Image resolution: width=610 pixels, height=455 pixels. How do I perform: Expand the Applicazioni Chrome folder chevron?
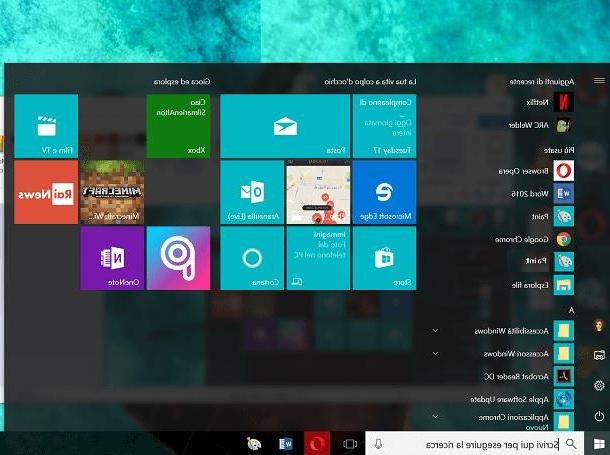[x=435, y=416]
